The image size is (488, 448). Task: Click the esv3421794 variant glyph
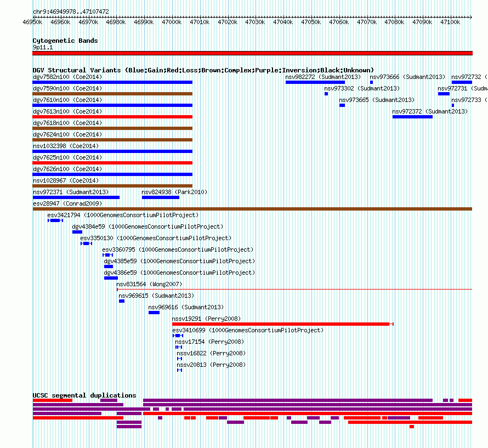[55, 220]
